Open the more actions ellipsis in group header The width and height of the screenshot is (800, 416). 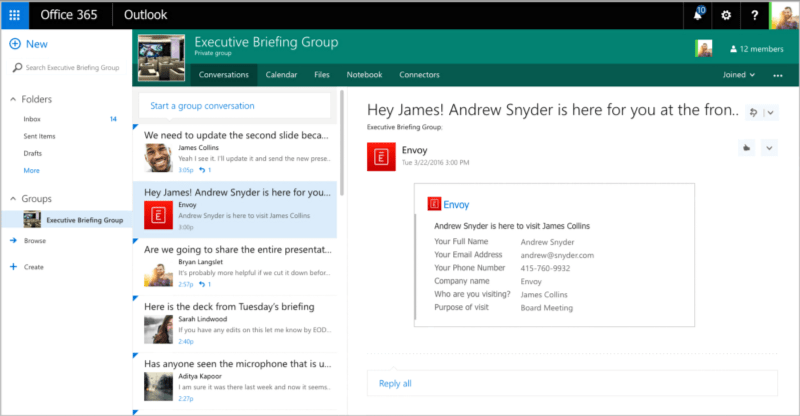[x=778, y=75]
